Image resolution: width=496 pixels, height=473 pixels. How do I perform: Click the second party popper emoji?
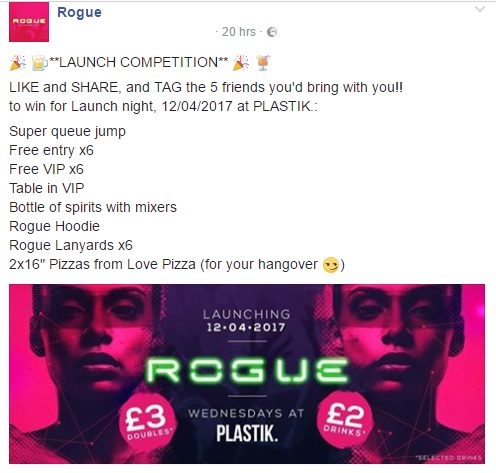[241, 62]
